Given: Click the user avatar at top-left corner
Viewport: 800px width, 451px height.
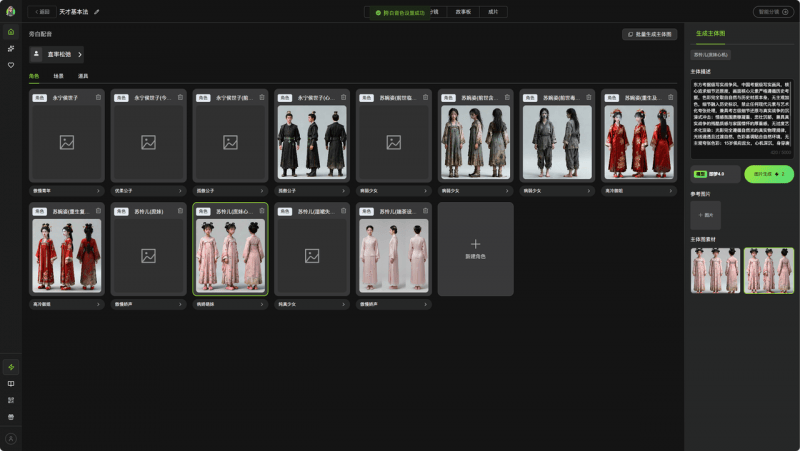Looking at the screenshot, I should coord(11,11).
